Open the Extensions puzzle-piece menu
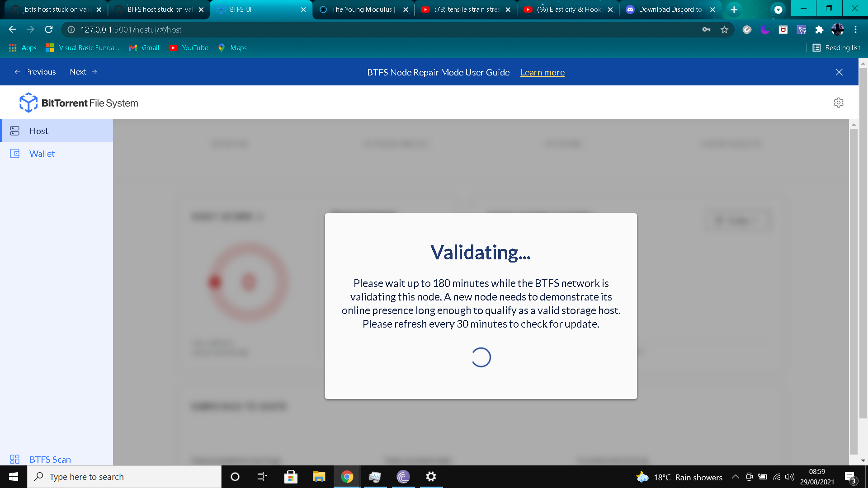868x488 pixels. [x=819, y=29]
